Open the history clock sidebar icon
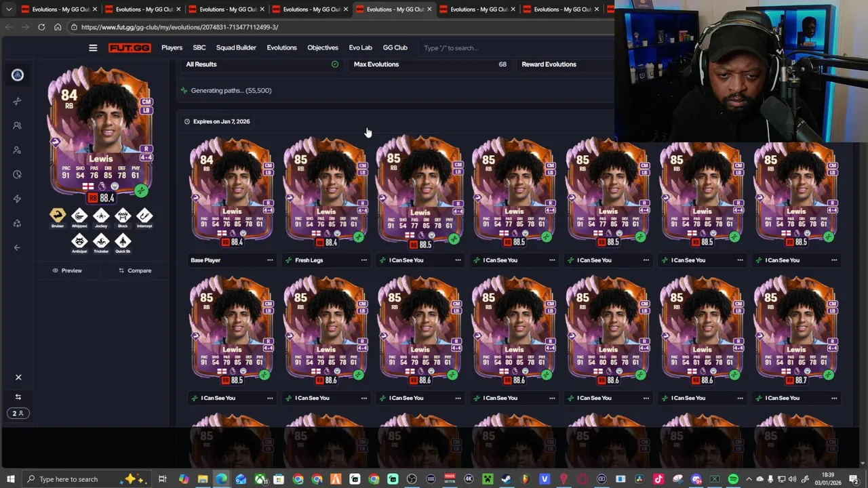Screen dimensions: 868x488 click(18, 174)
